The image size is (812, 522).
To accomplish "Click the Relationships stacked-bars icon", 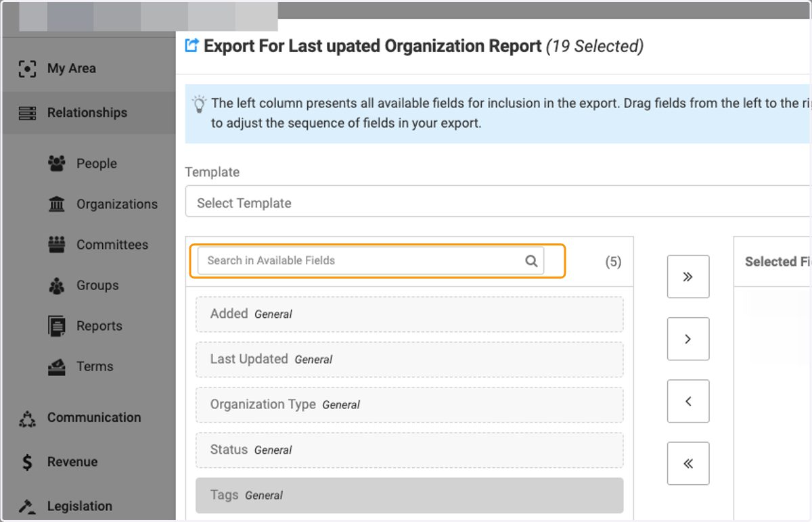I will point(27,113).
